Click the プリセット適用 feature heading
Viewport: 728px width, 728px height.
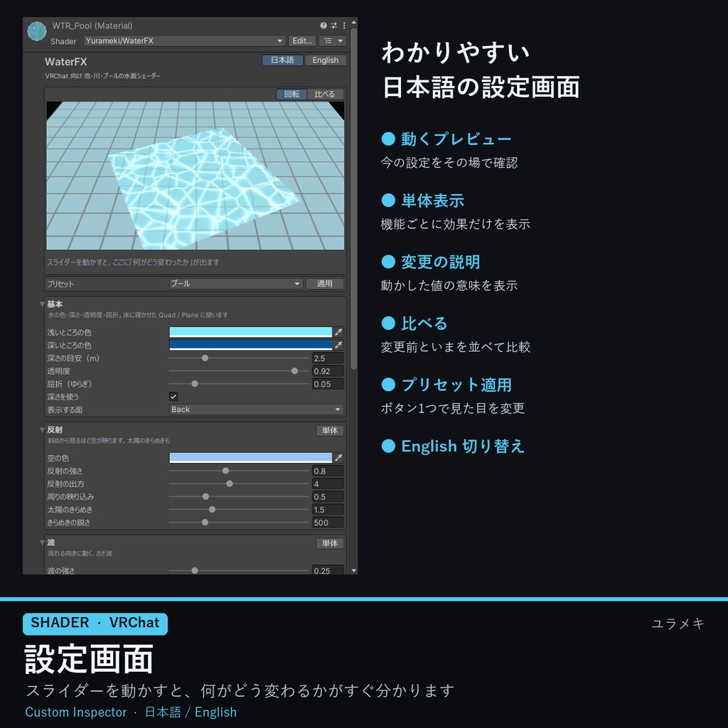point(456,385)
